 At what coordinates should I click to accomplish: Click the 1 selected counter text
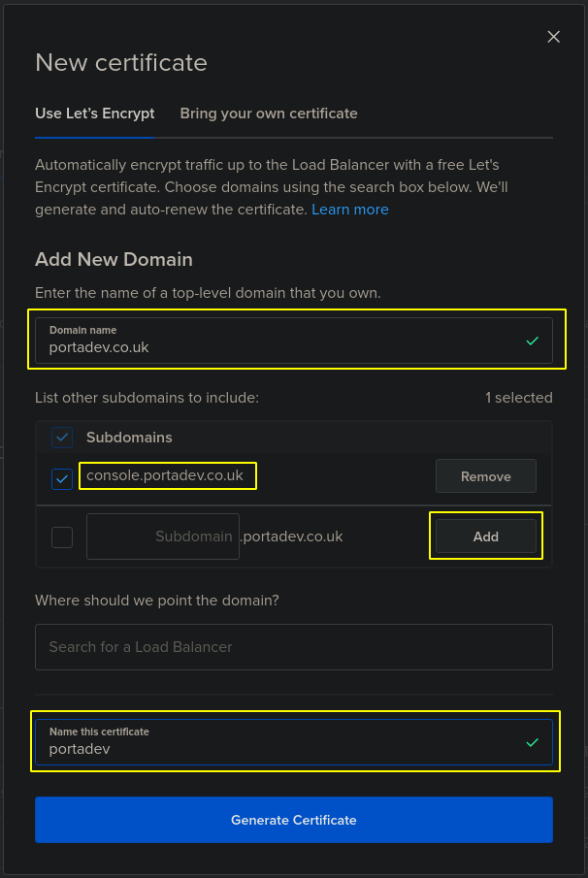click(518, 398)
